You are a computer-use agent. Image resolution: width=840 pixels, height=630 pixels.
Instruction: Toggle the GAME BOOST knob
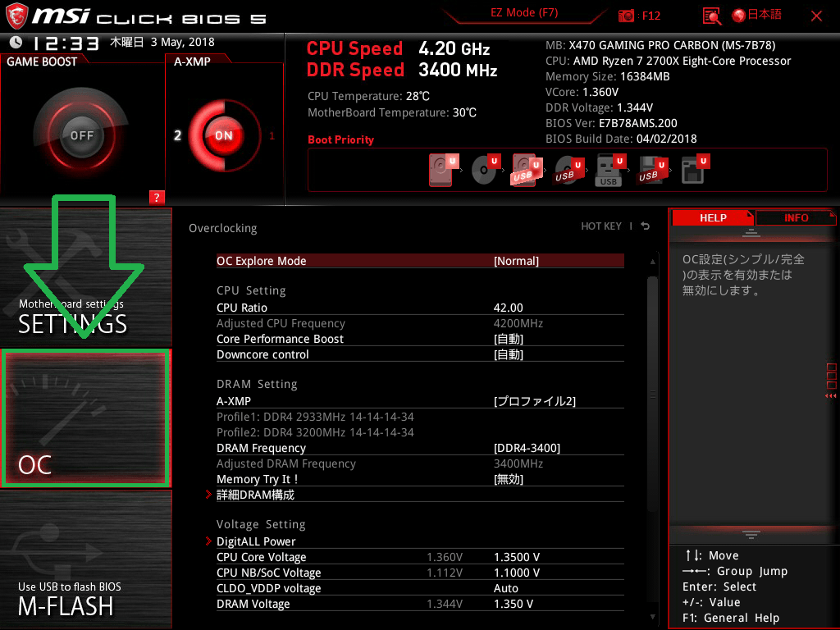(81, 135)
